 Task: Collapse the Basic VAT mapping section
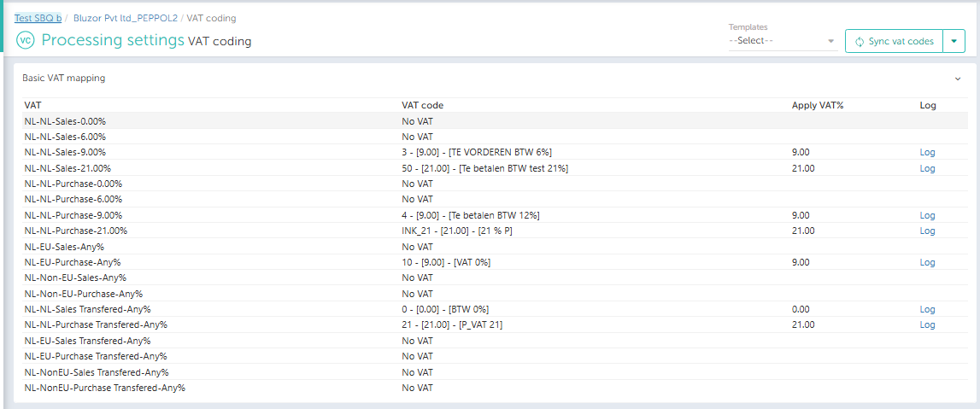click(957, 78)
